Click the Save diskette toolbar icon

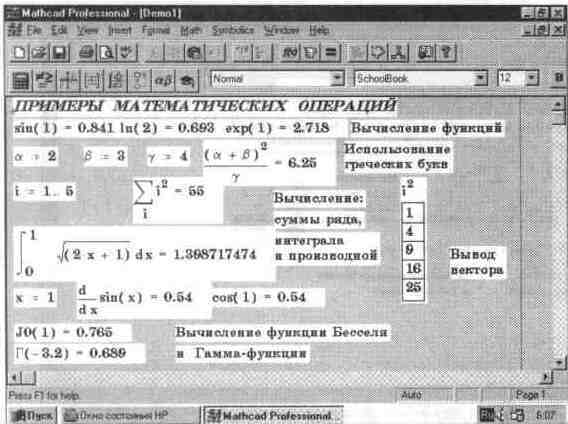pyautogui.click(x=59, y=53)
